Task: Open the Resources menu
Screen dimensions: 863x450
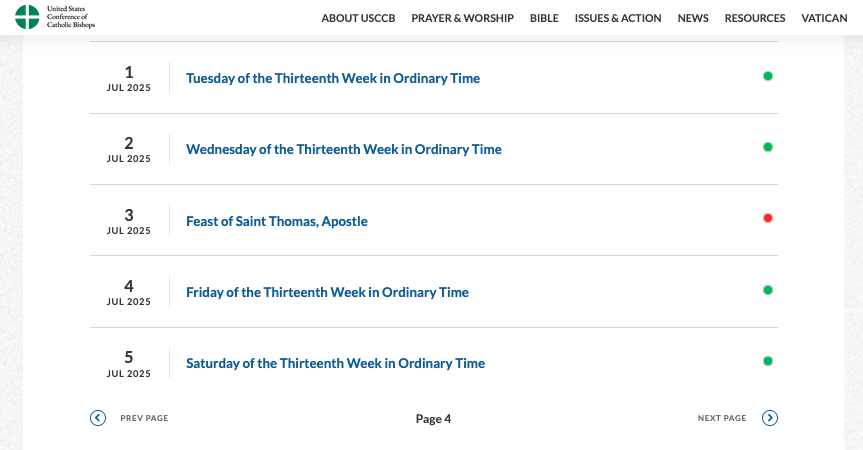Action: 755,18
